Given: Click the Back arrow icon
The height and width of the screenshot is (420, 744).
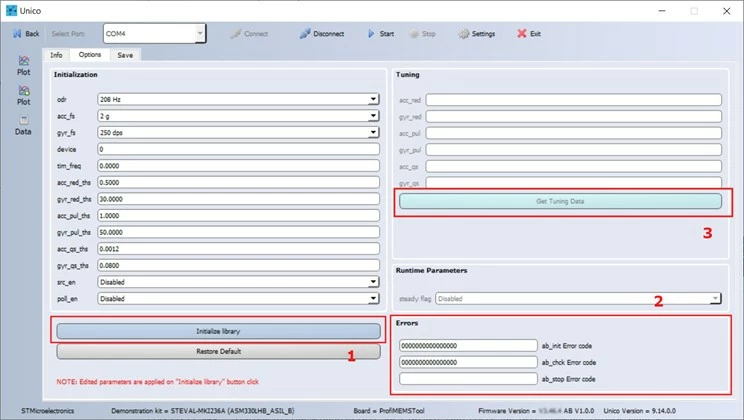Looking at the screenshot, I should click(18, 34).
